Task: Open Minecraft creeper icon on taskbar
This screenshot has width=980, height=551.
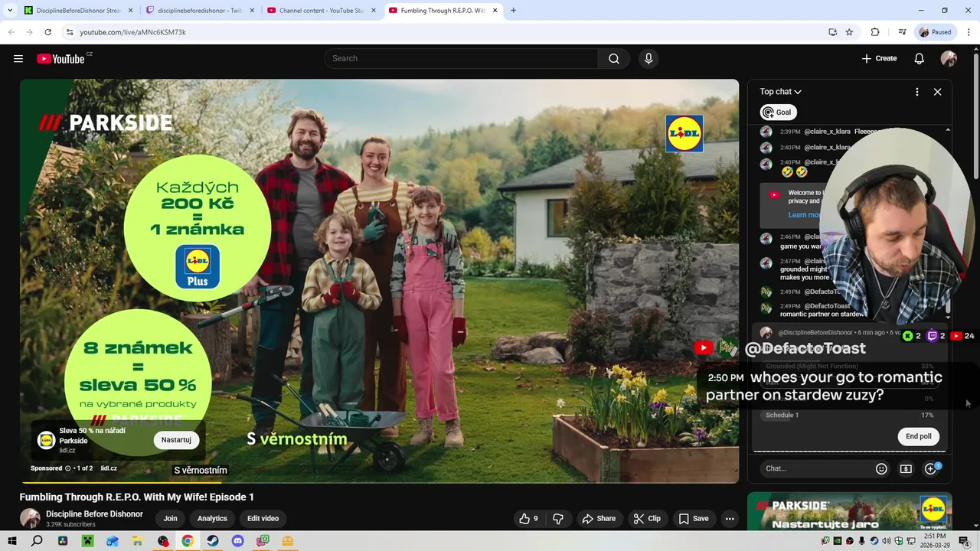Action: [87, 541]
